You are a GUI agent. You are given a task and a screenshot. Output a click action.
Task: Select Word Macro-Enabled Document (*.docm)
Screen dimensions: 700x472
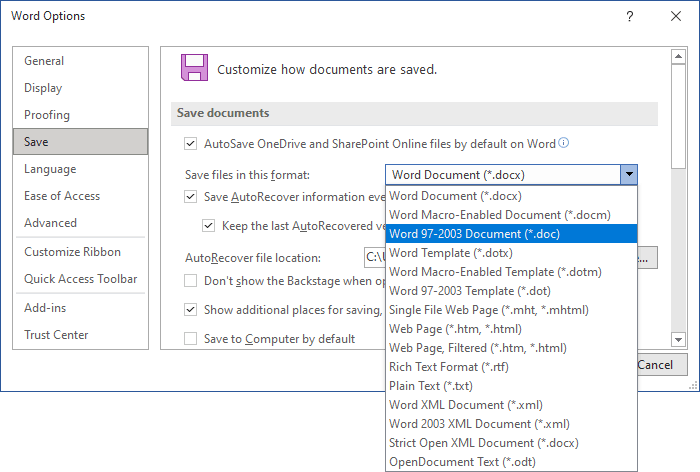(511, 215)
